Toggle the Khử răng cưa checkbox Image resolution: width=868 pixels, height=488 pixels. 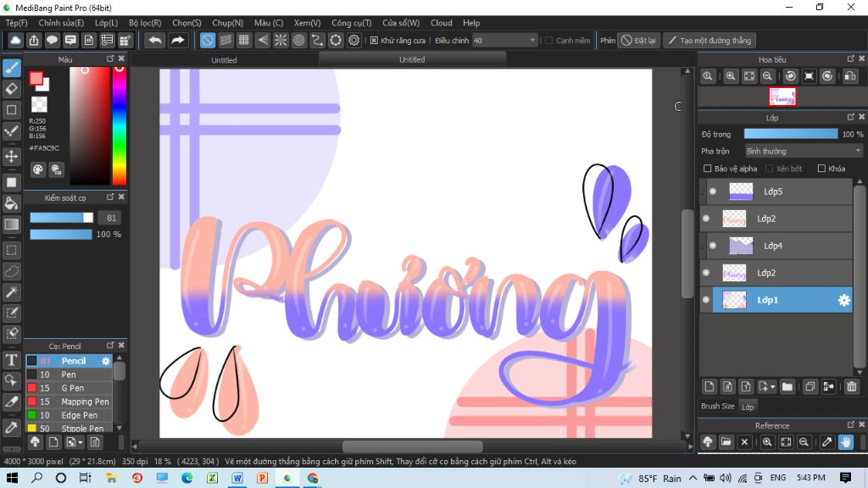pyautogui.click(x=374, y=41)
